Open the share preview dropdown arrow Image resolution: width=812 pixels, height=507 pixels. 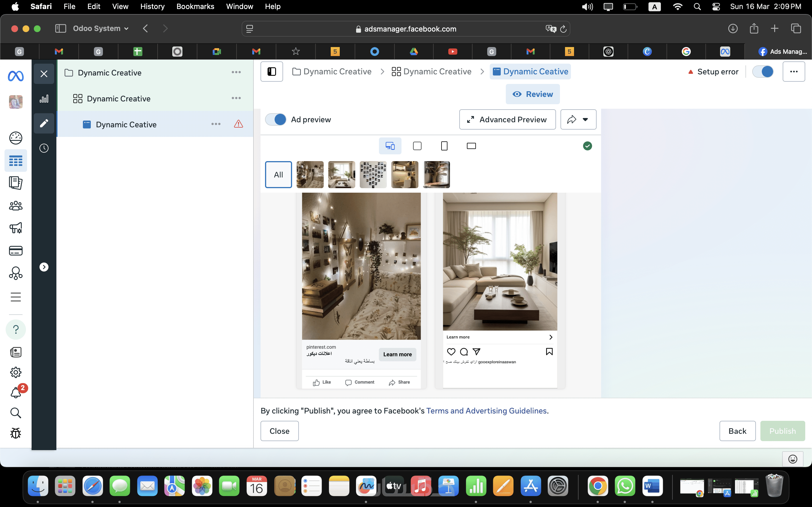tap(585, 119)
